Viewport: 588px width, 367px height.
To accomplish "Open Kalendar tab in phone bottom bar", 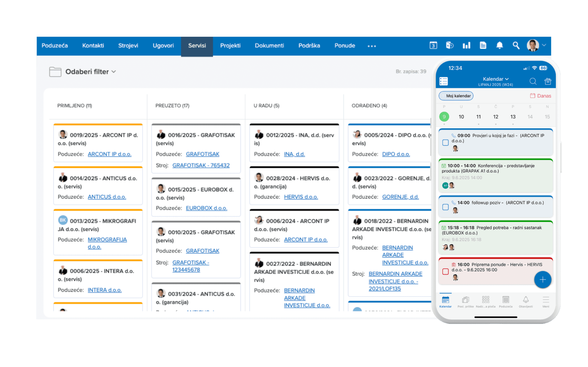I will [445, 301].
